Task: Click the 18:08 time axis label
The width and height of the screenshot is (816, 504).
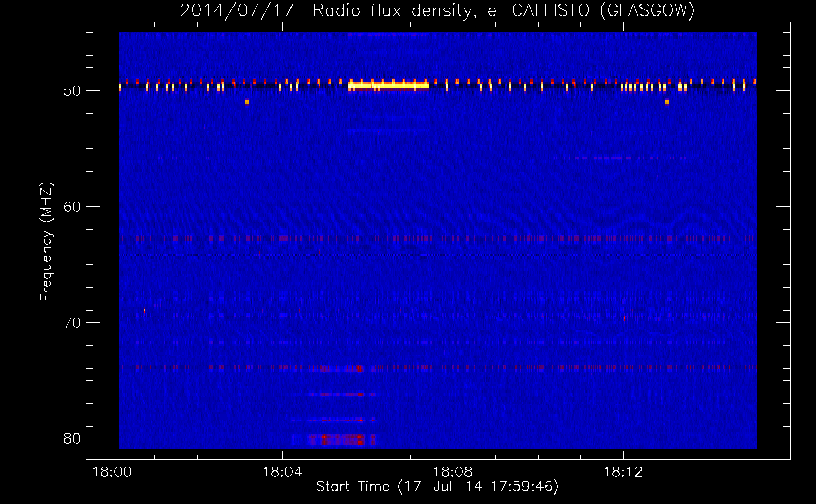Action: pos(453,472)
